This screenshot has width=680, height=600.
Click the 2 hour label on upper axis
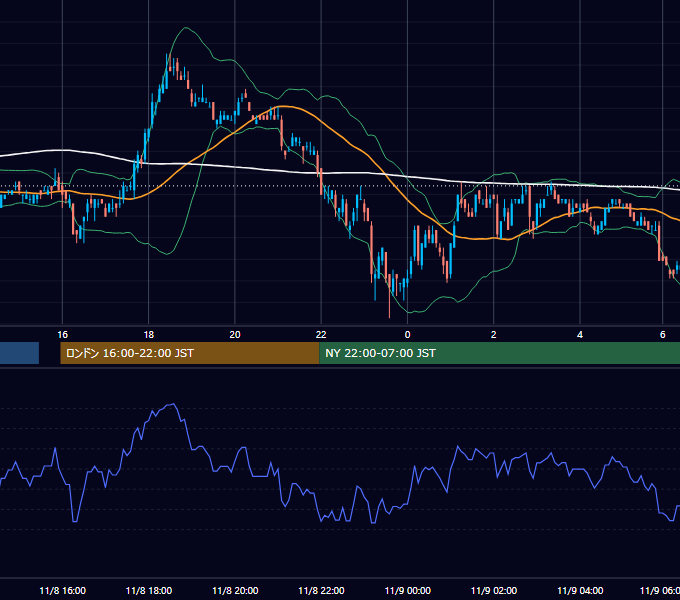click(494, 335)
